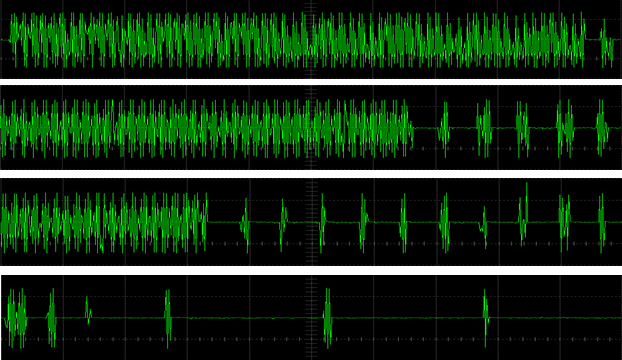Click the flat gap before top trace's last burst
The width and height of the screenshot is (622, 360).
tap(593, 39)
